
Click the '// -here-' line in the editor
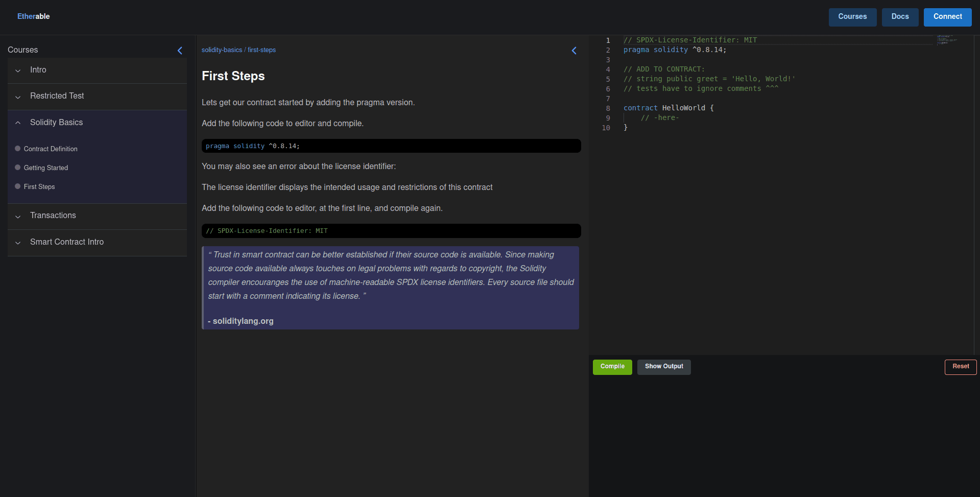point(660,118)
